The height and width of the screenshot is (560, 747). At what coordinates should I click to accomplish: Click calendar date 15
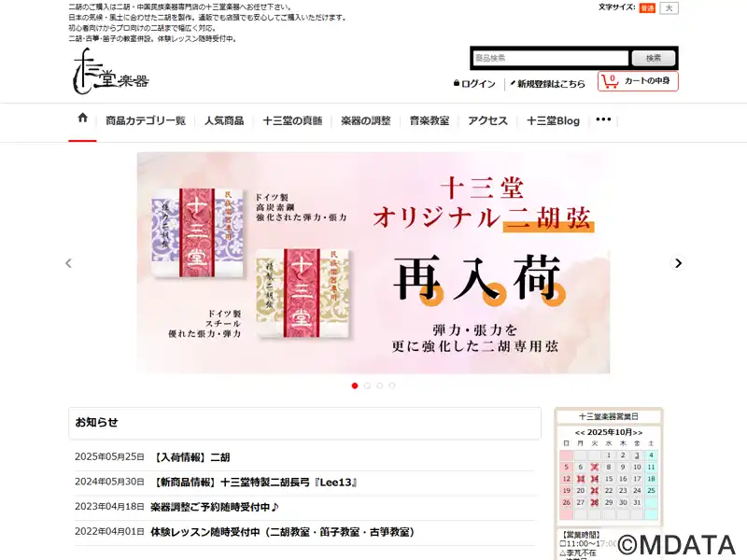point(609,479)
